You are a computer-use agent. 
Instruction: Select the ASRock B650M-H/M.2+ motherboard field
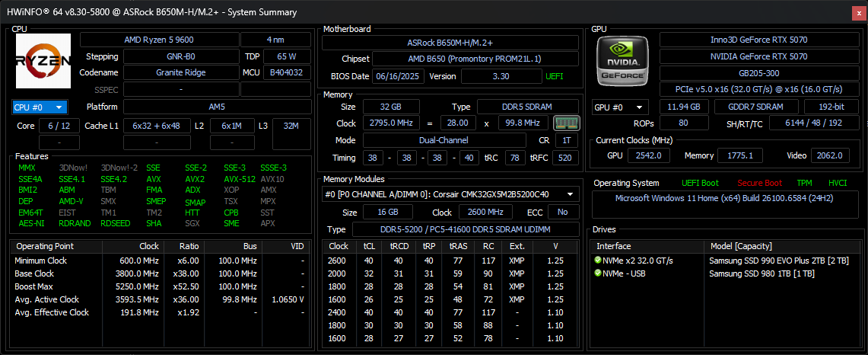tap(446, 43)
